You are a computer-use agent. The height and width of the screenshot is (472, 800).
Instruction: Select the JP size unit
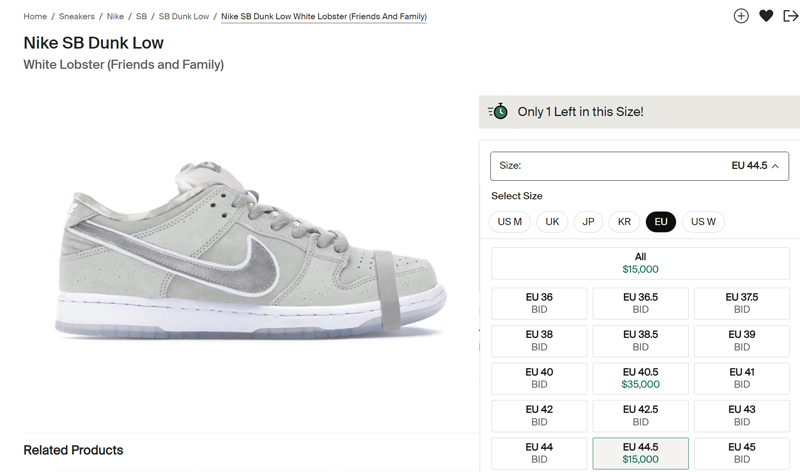(588, 222)
